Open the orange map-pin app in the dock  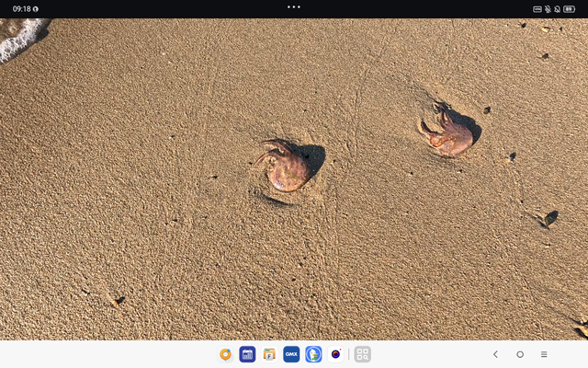(x=225, y=354)
